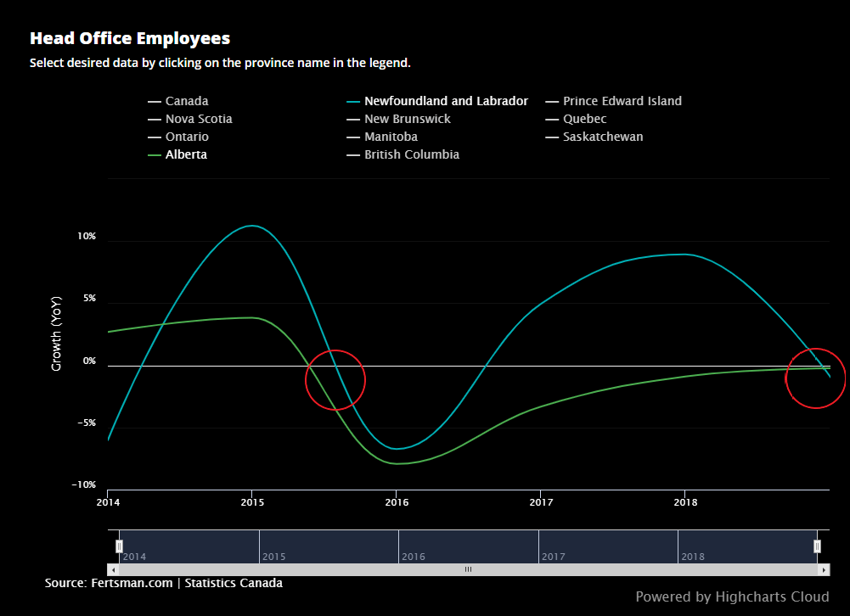The image size is (850, 616).
Task: Toggle the Saskatchewan legend entry
Action: (603, 137)
